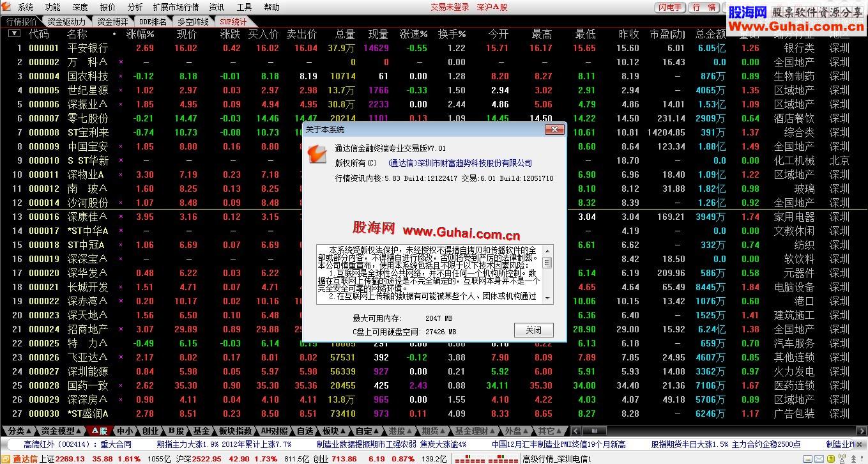Select the 创业 bottom tab
The width and height of the screenshot is (868, 464).
click(x=150, y=431)
